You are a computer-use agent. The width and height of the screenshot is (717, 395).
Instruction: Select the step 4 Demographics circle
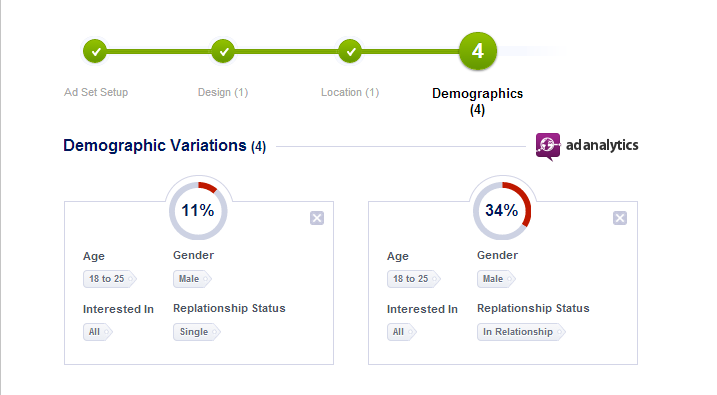coord(478,51)
